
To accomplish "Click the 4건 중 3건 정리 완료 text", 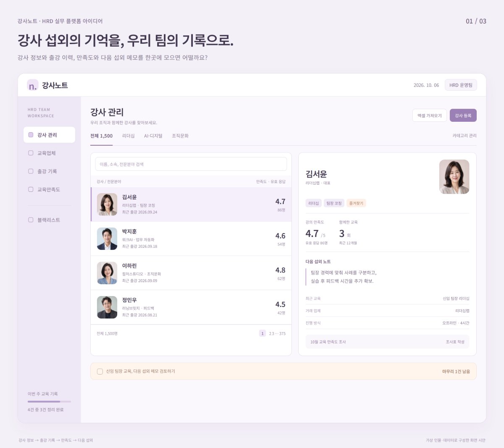I will pyautogui.click(x=45, y=410).
